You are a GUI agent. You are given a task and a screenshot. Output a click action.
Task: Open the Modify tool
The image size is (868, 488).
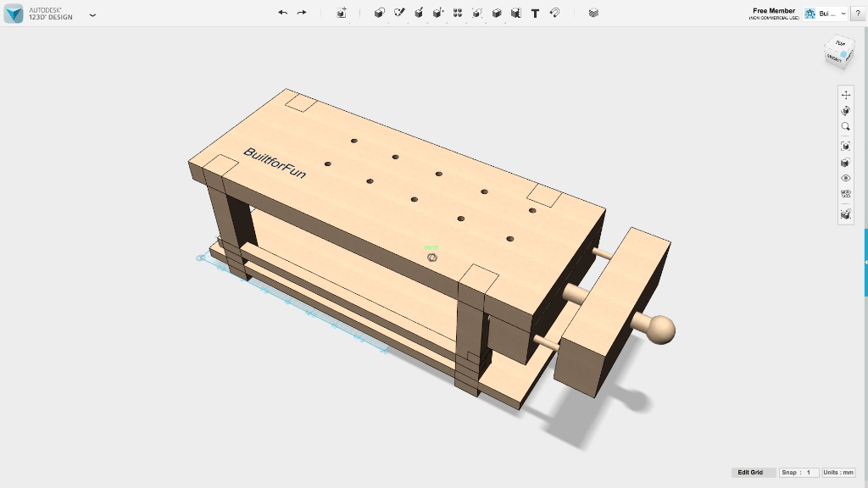[x=438, y=13]
